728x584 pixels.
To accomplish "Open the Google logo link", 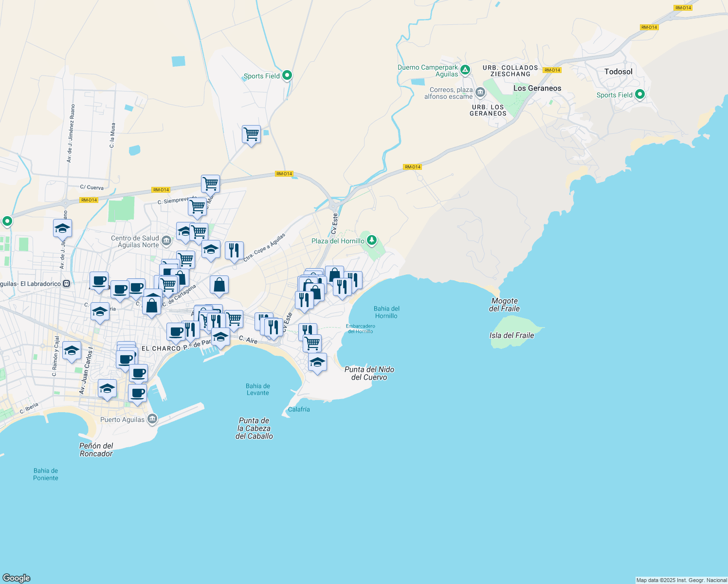I will tap(17, 578).
